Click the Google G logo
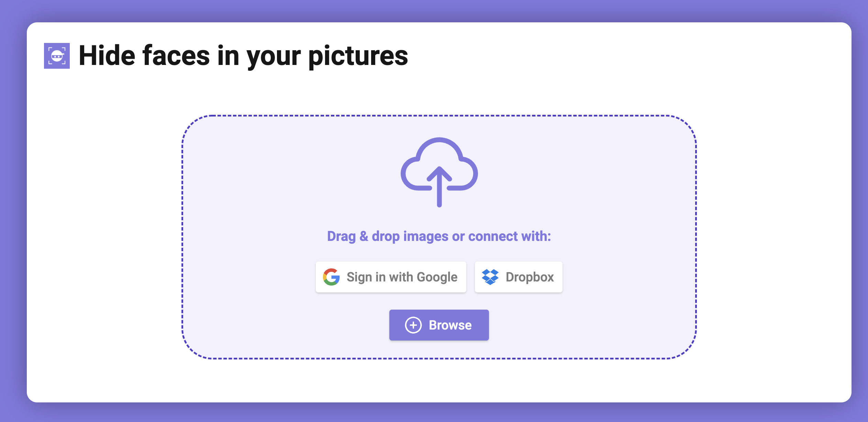This screenshot has width=868, height=422. tap(331, 277)
